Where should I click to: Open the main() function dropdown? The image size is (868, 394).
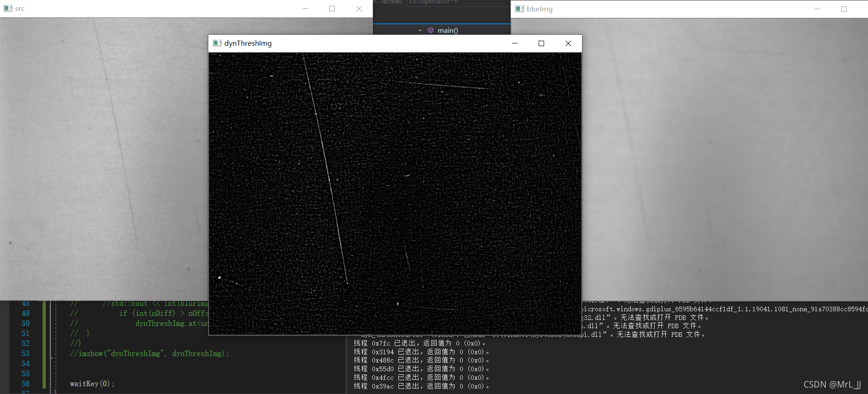[x=468, y=30]
